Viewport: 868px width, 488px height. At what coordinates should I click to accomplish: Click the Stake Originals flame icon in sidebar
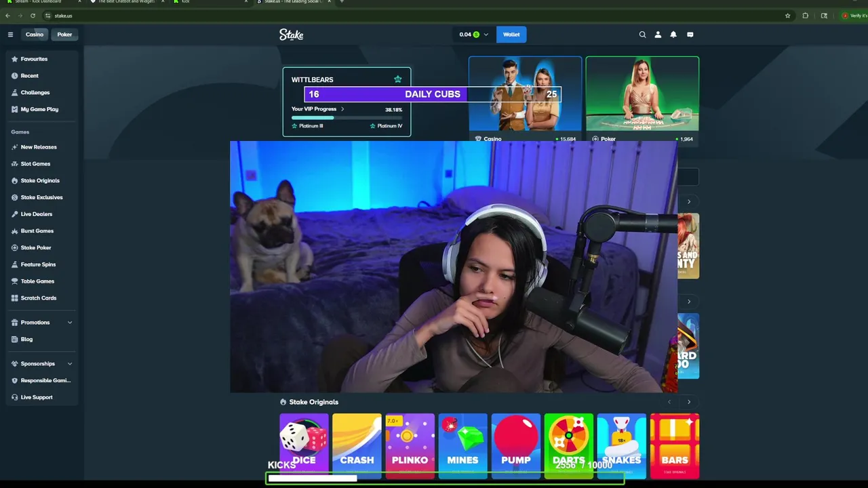coord(15,180)
